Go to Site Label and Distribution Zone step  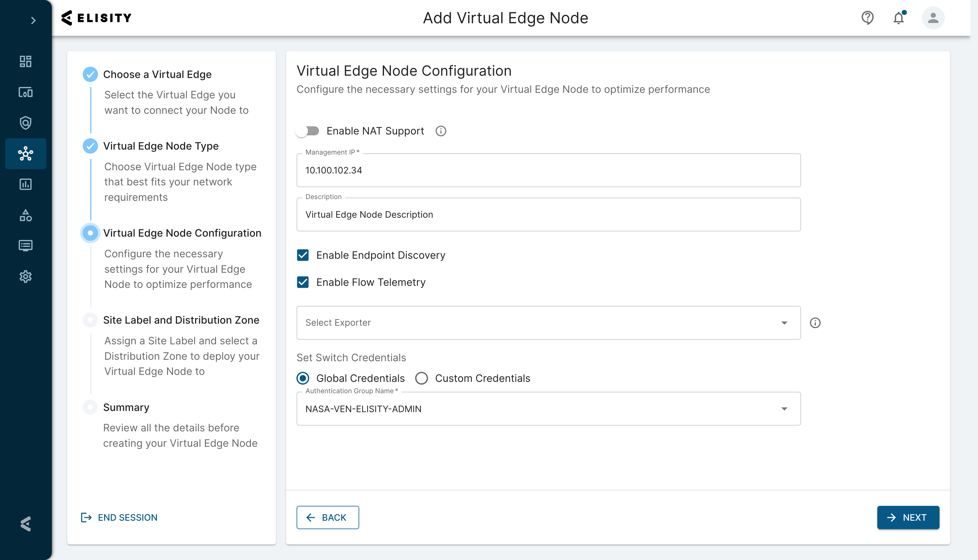(181, 320)
